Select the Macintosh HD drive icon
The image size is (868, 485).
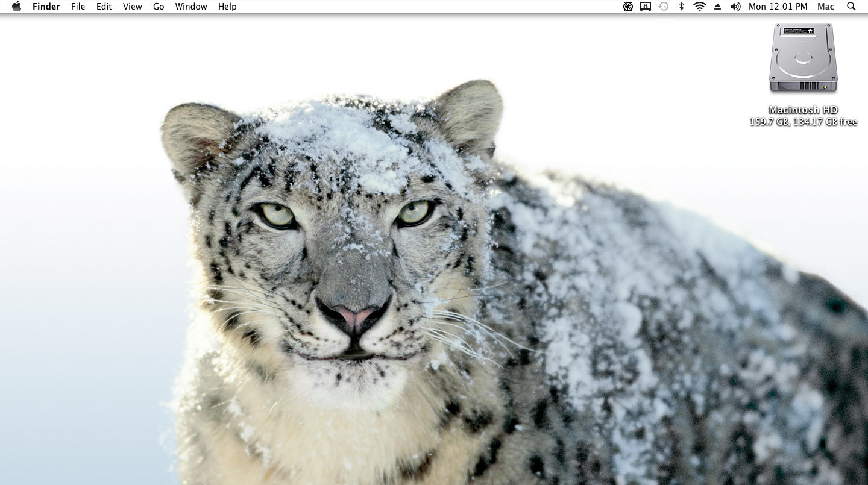804,58
